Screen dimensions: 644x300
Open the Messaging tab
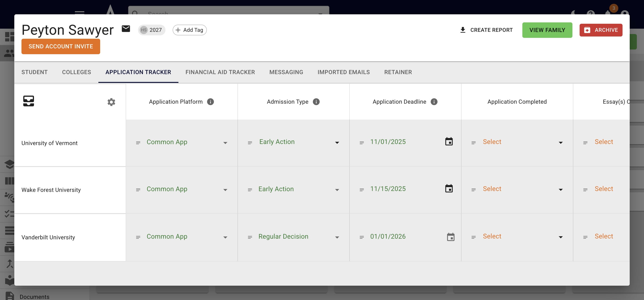point(286,72)
